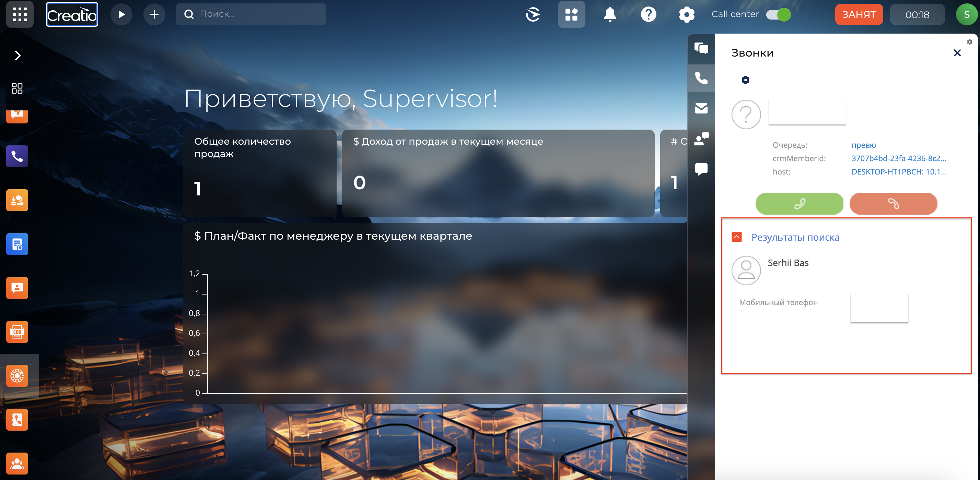The image size is (980, 480).
Task: Open the Creatio marketplace bird icon
Action: 533,14
